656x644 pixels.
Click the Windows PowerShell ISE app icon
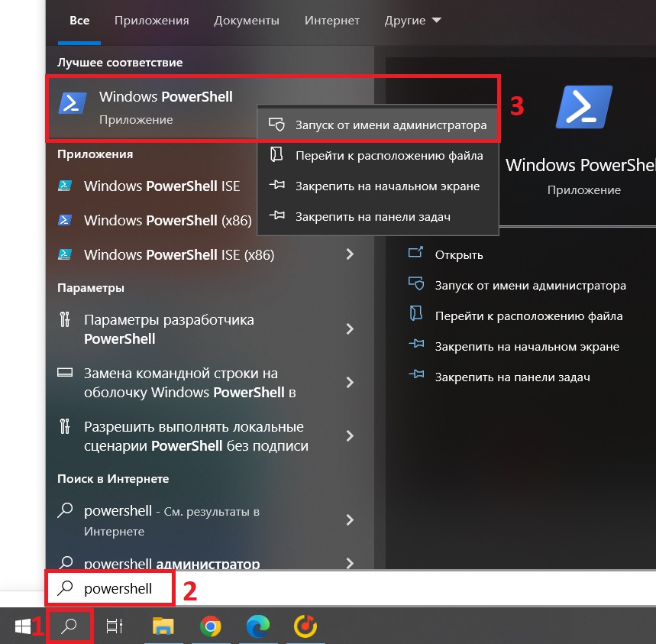point(64,186)
